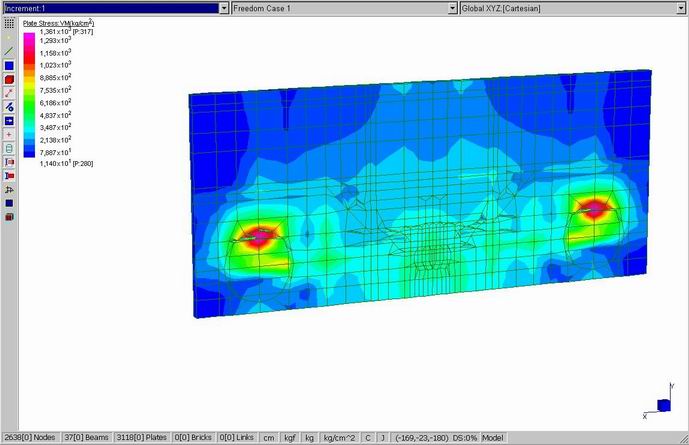Expand the Global XYZ coordinate system arrow
This screenshot has height=445, width=689.
(682, 8)
